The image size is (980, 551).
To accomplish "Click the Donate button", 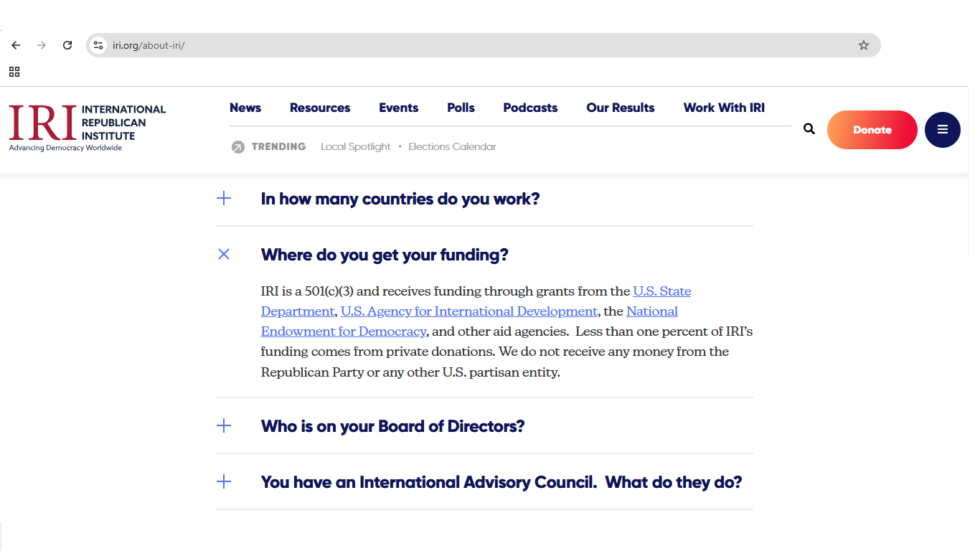I will [872, 130].
